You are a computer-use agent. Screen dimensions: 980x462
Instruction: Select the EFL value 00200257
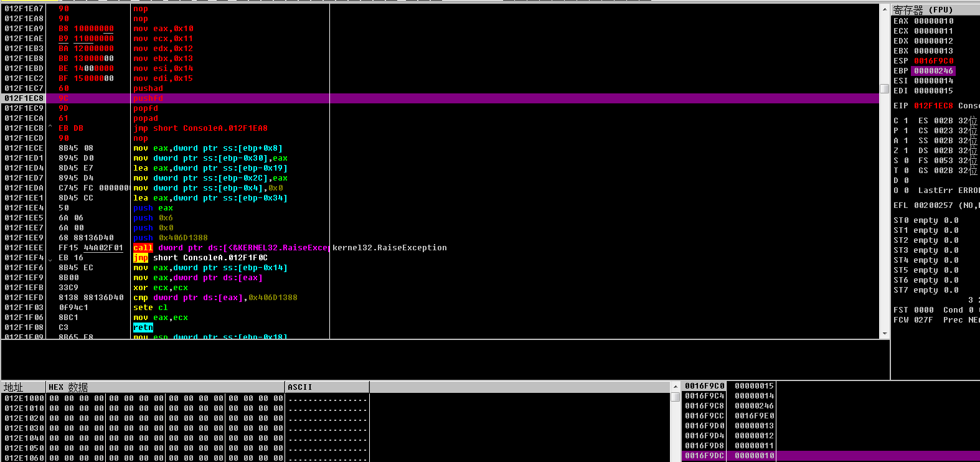pos(933,205)
